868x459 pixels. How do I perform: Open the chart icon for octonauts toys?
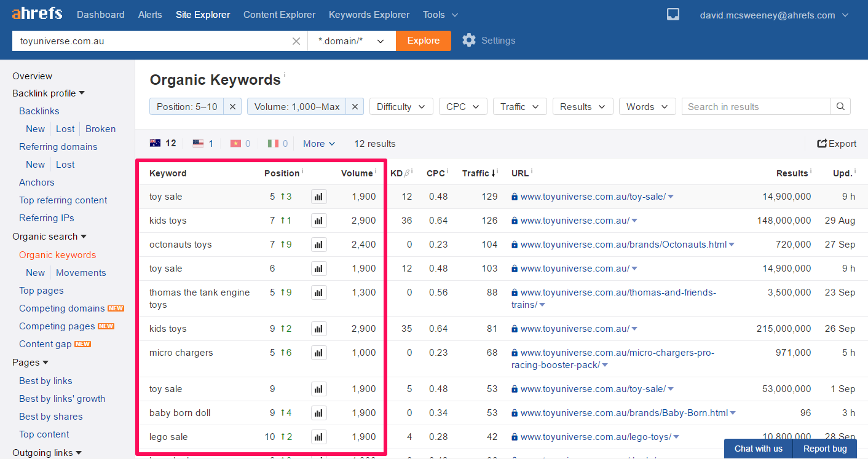click(x=318, y=245)
